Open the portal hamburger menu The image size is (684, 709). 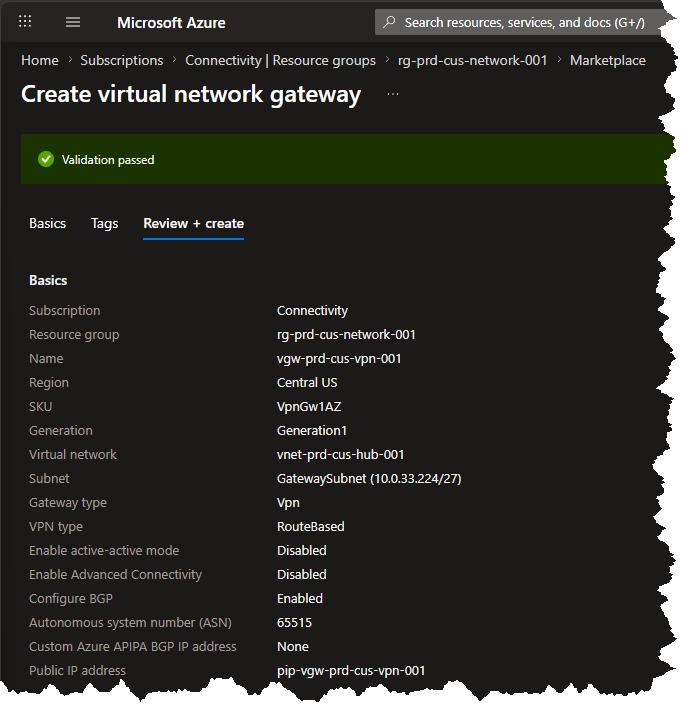pos(73,22)
